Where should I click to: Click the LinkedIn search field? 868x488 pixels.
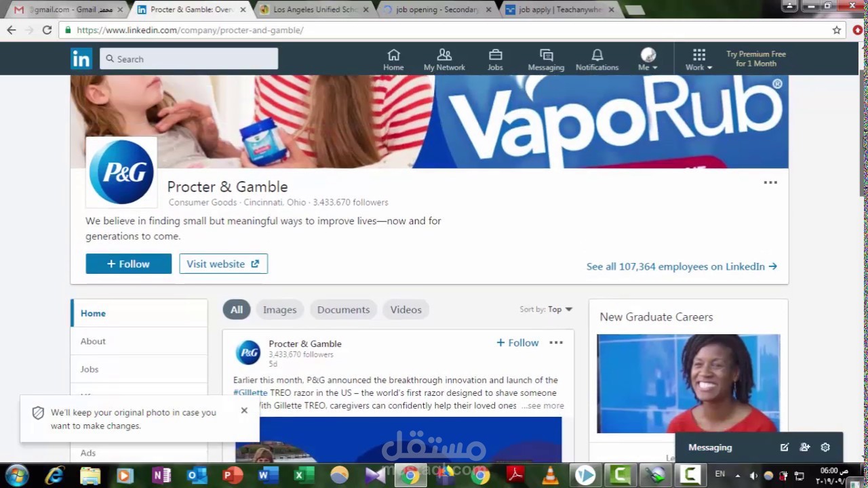coord(189,59)
